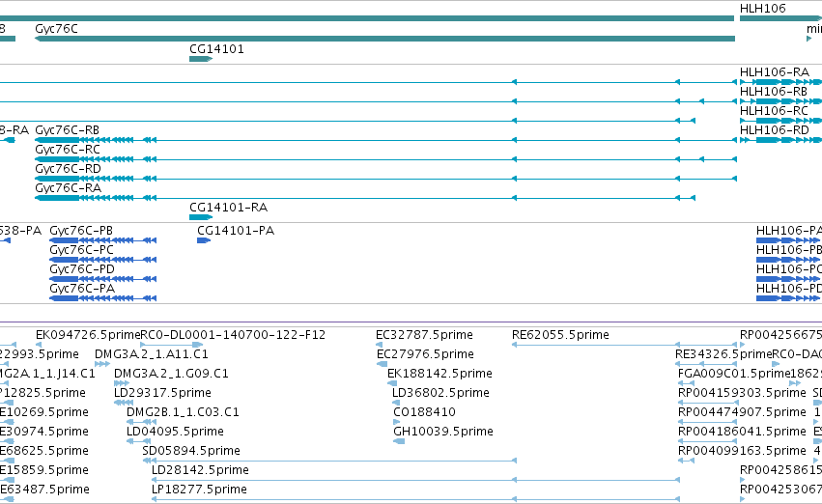822x504 pixels.
Task: Click the LD04095.5prime EST label
Action: [175, 432]
